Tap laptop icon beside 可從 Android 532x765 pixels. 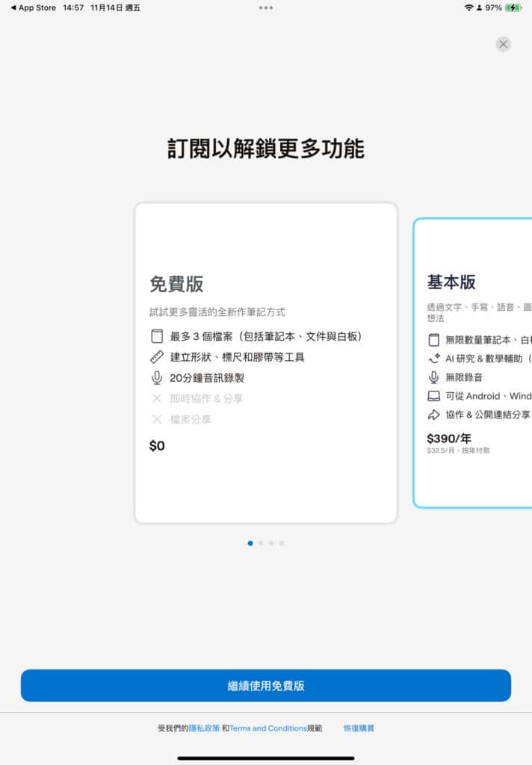pyautogui.click(x=433, y=396)
